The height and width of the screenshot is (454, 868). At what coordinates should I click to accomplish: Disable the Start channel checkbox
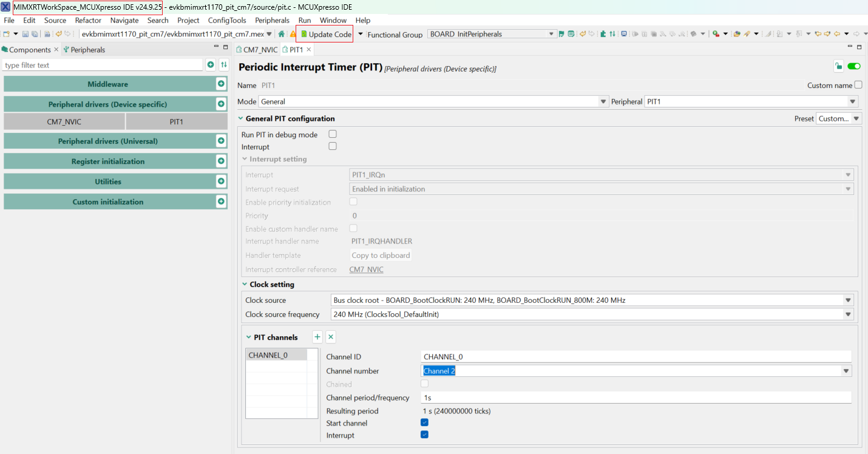coord(424,423)
